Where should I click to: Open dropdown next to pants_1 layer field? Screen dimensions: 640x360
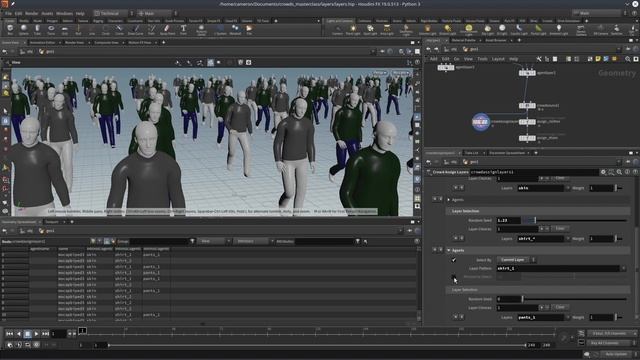tap(568, 317)
